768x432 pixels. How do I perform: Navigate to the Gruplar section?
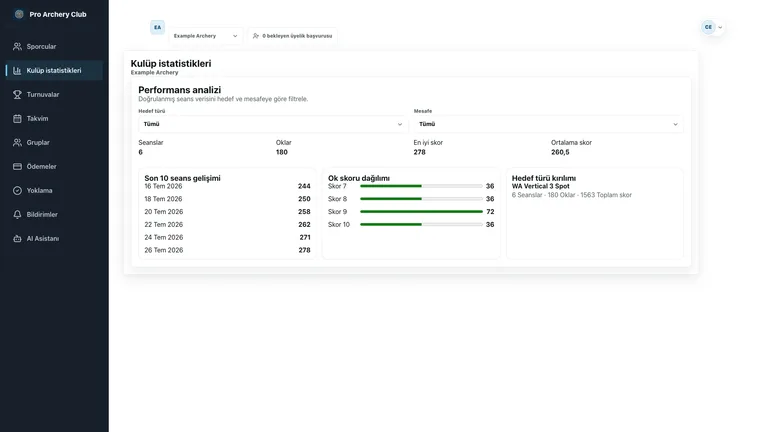click(x=54, y=143)
